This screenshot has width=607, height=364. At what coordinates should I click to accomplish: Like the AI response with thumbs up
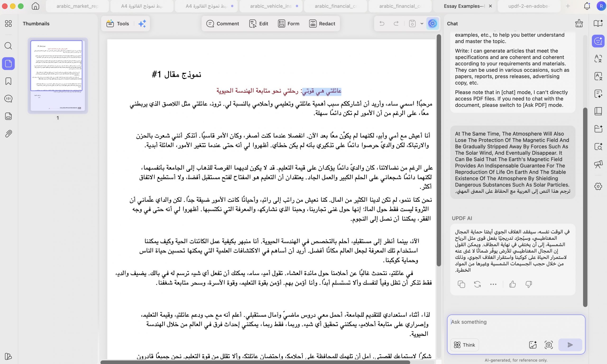tap(513, 284)
